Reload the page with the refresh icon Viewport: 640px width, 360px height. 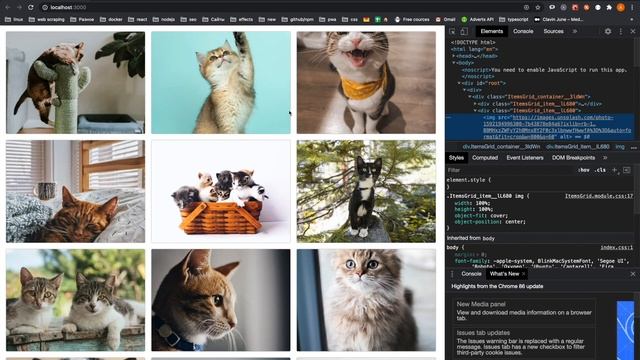(31, 7)
